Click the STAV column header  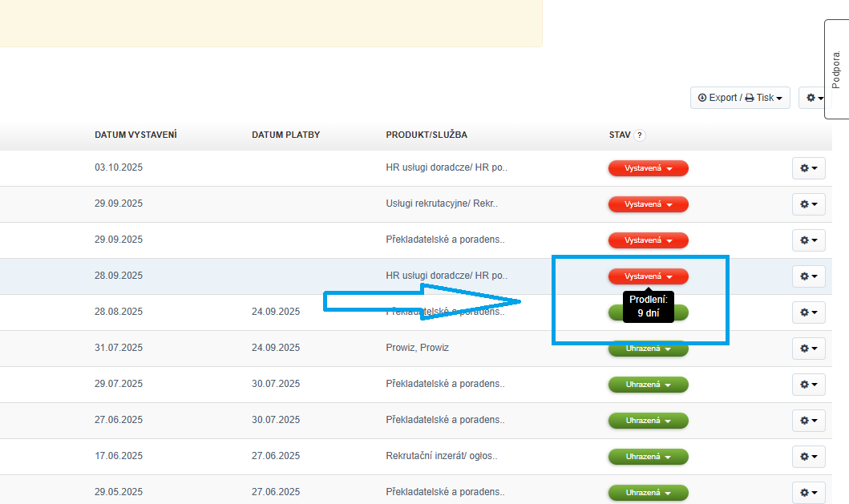point(620,135)
